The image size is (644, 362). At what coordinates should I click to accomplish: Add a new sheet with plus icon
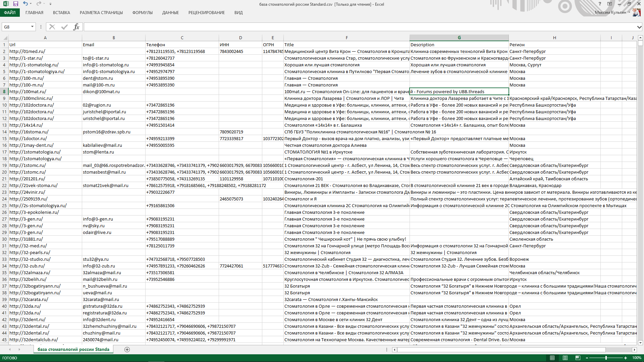(127, 350)
